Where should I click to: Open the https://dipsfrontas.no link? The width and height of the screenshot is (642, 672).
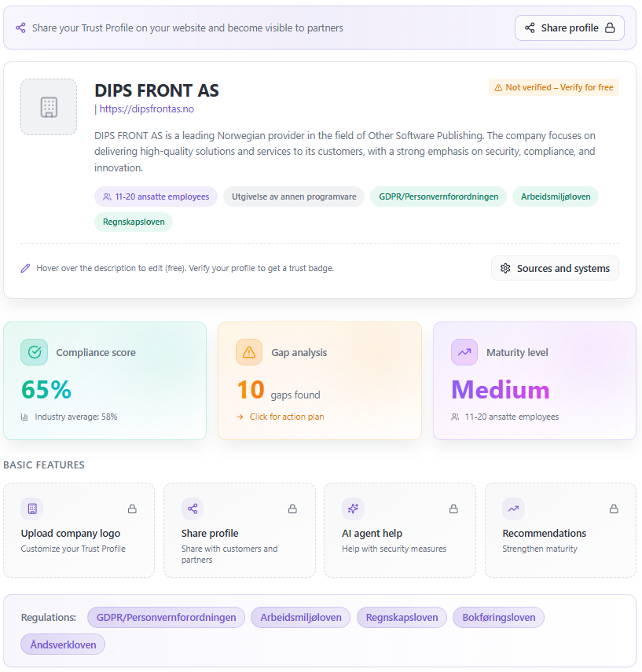pyautogui.click(x=147, y=109)
